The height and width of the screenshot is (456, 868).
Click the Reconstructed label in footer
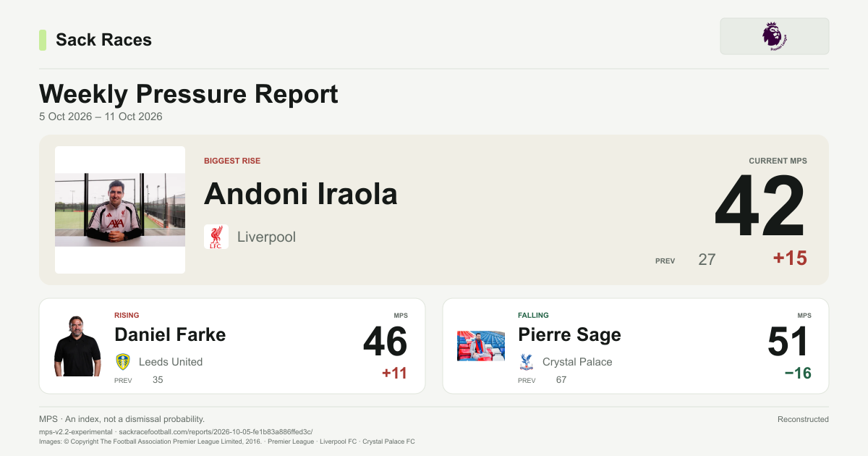[803, 419]
